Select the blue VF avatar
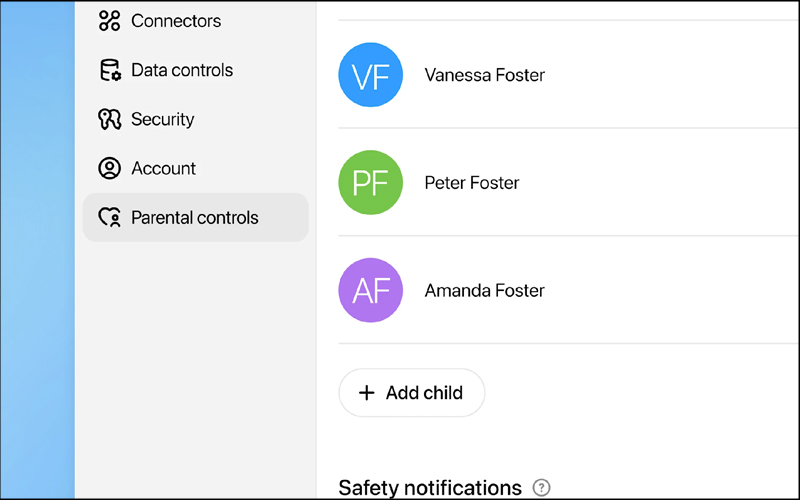This screenshot has height=500, width=800. 371,75
